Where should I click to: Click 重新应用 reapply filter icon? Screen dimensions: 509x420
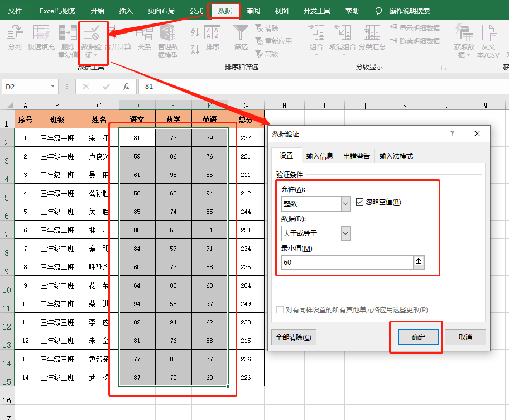tap(273, 41)
